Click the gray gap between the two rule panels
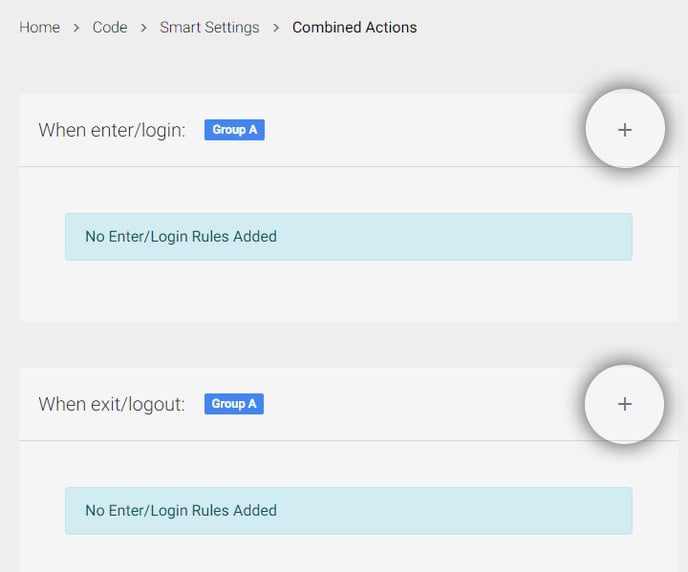The height and width of the screenshot is (572, 688). click(x=349, y=345)
